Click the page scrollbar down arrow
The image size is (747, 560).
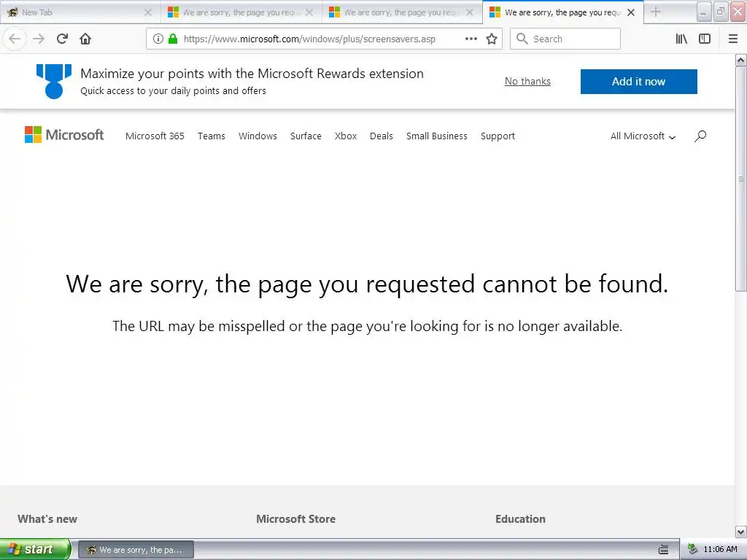click(x=740, y=532)
